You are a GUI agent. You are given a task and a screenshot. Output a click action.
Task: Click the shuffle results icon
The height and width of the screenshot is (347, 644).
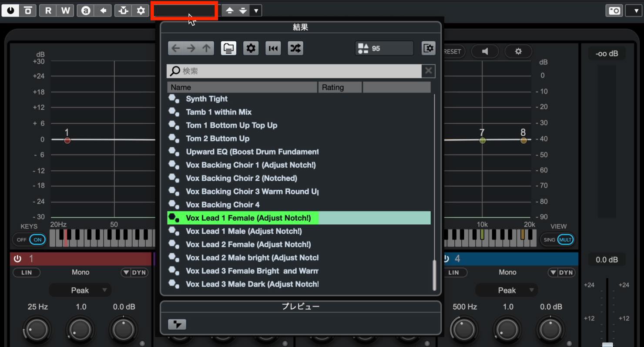click(x=295, y=48)
